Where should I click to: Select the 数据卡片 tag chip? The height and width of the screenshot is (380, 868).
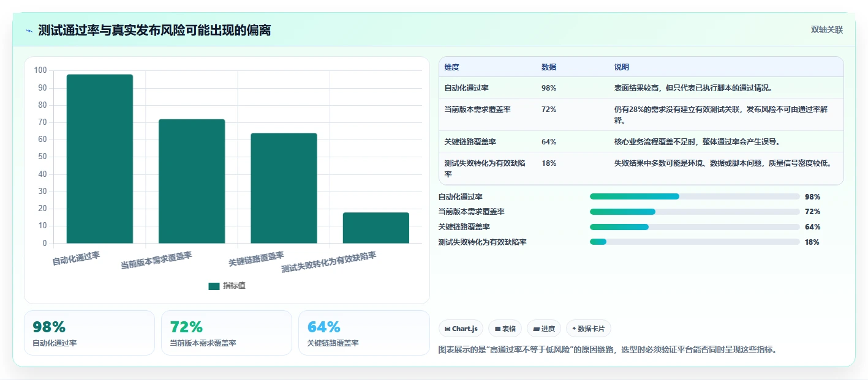(x=588, y=329)
